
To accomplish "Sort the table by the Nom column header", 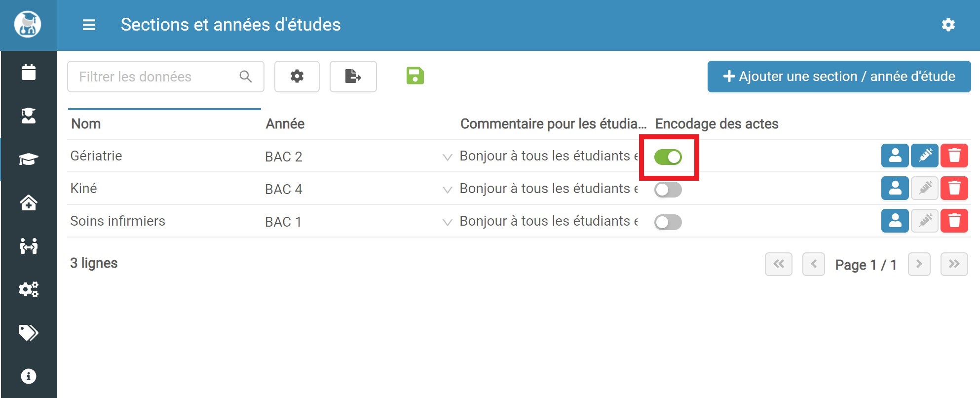I will click(86, 123).
